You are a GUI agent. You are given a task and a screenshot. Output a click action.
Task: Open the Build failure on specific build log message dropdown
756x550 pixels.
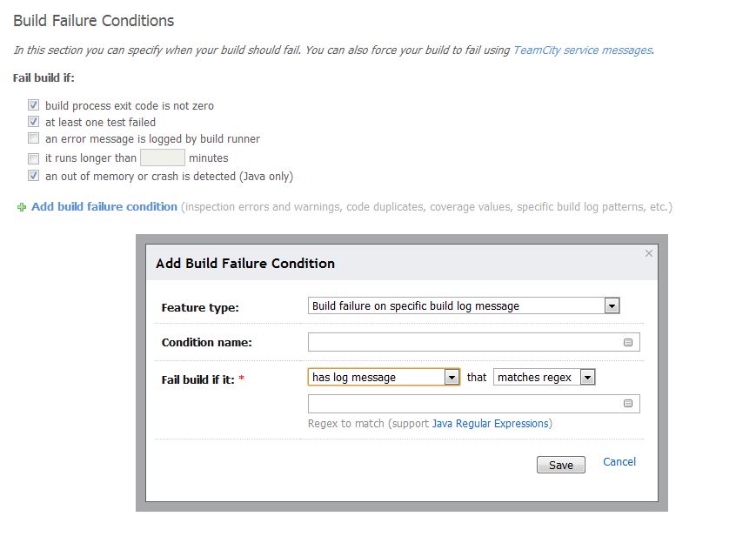464,305
